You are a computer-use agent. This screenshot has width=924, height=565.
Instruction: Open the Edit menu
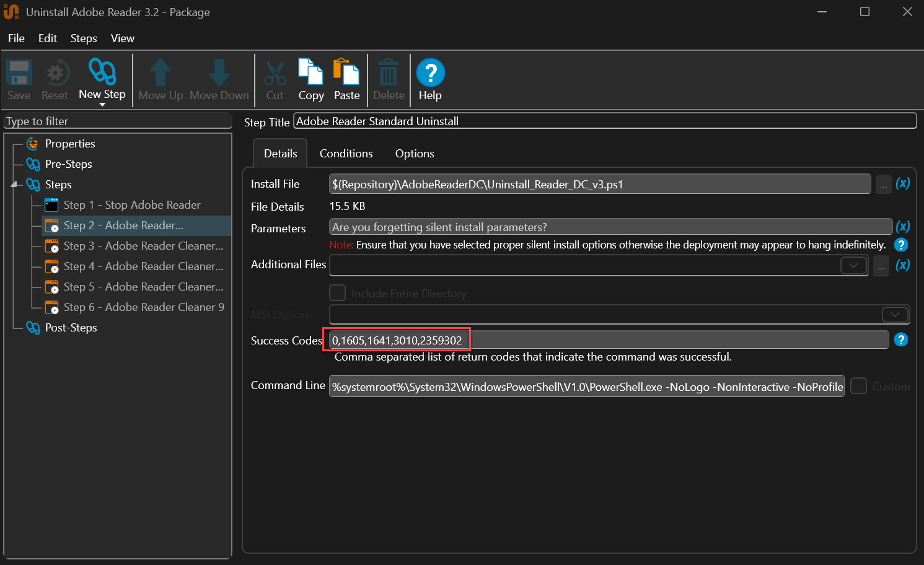pyautogui.click(x=48, y=38)
